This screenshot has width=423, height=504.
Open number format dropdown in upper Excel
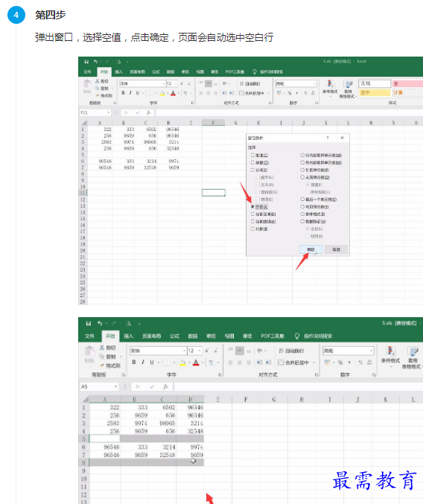(314, 83)
